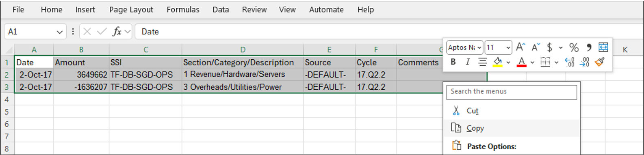Center align text in mini toolbar
644x155 pixels.
point(482,62)
